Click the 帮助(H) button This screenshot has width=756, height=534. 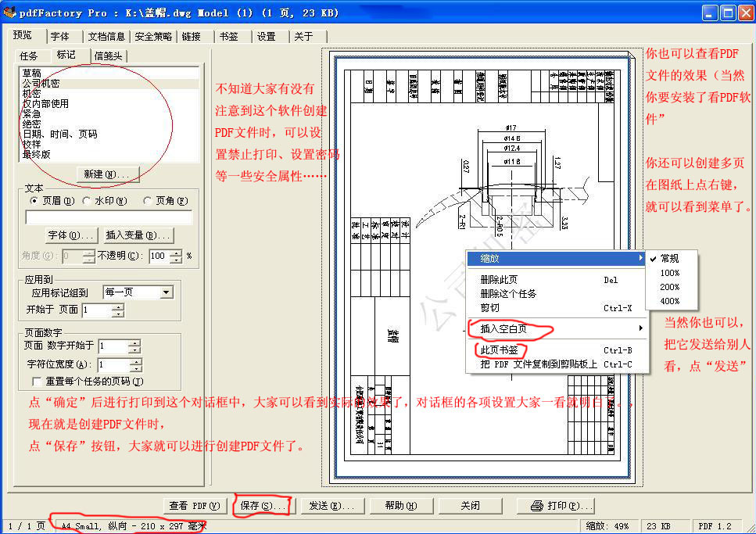click(401, 506)
